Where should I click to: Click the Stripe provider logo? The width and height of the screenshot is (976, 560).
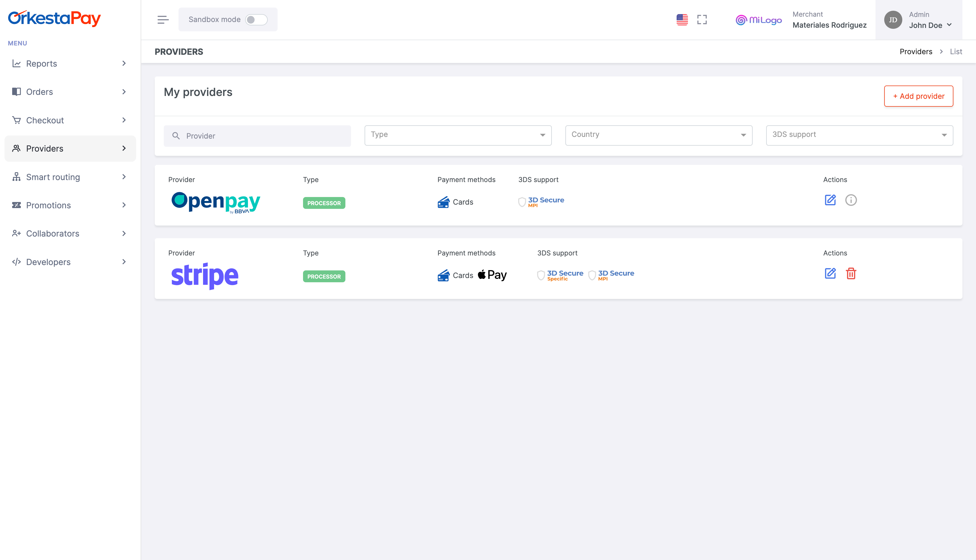coord(205,276)
